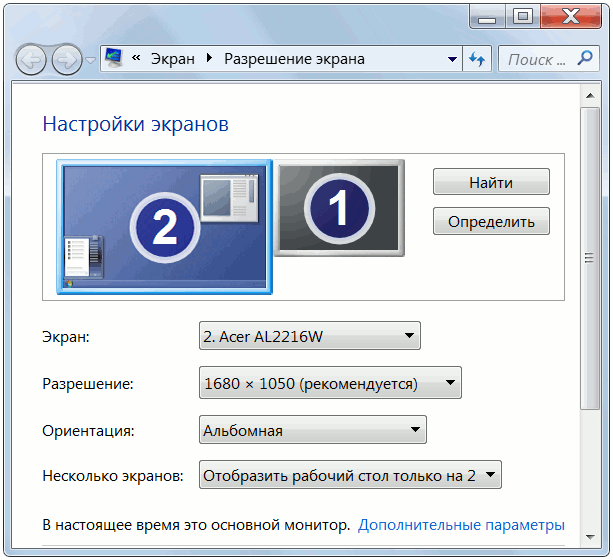Click the display control panel icon in address bar
This screenshot has height=560, width=613.
click(114, 59)
